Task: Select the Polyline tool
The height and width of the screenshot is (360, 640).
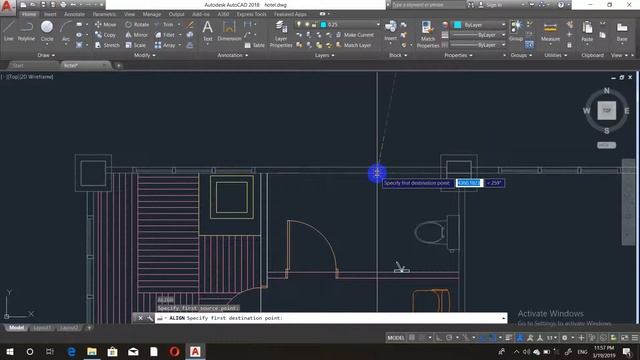Action: tap(26, 31)
